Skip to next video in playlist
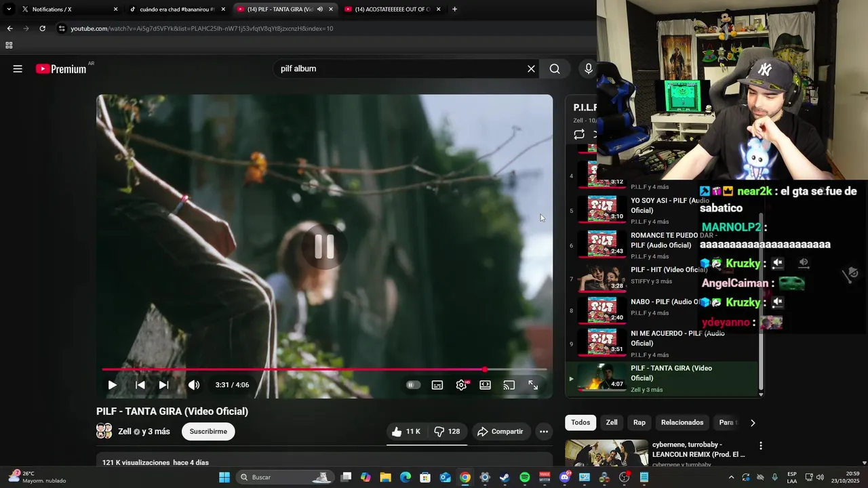This screenshot has height=488, width=868. click(163, 385)
